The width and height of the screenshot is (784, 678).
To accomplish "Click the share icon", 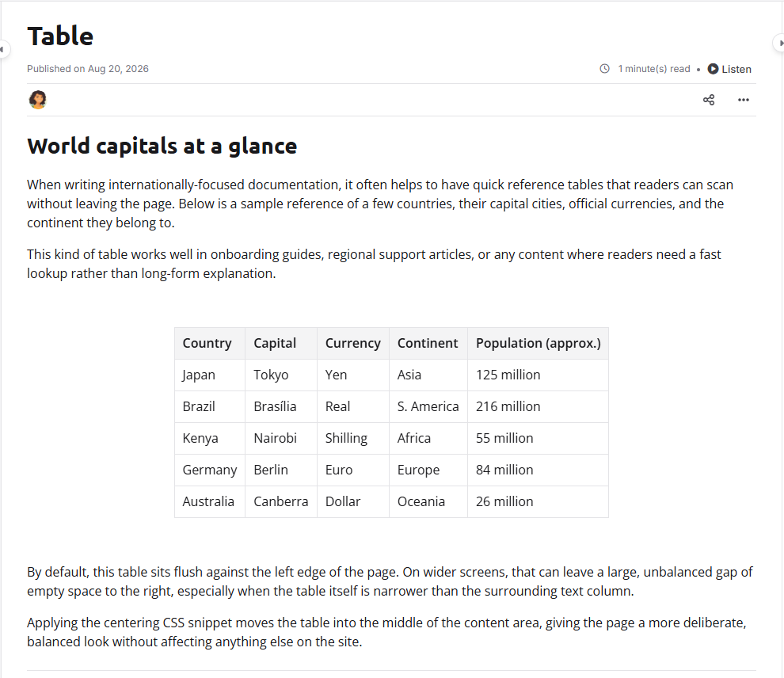I will coord(709,100).
